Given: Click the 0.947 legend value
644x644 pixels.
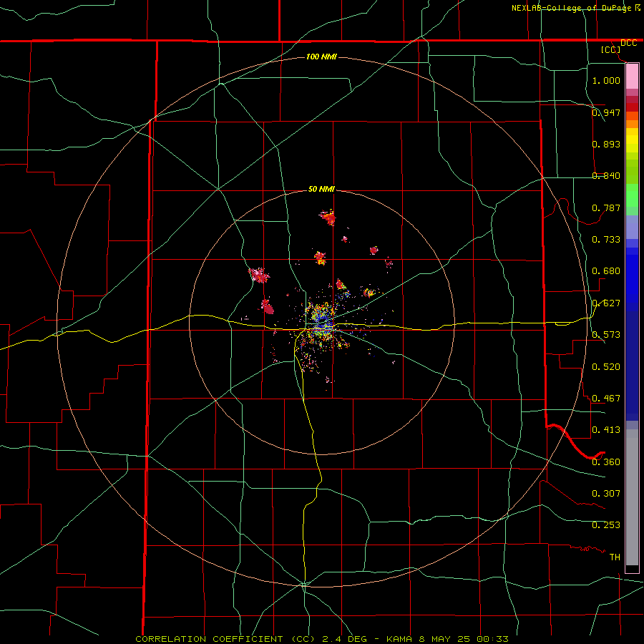Looking at the screenshot, I should (606, 112).
